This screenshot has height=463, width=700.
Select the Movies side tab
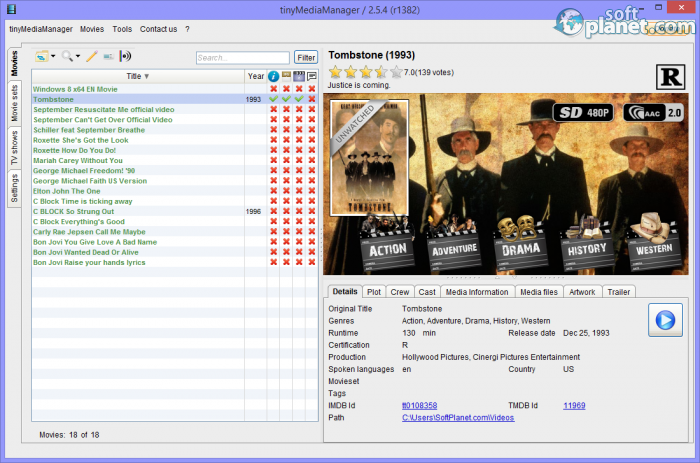(14, 64)
